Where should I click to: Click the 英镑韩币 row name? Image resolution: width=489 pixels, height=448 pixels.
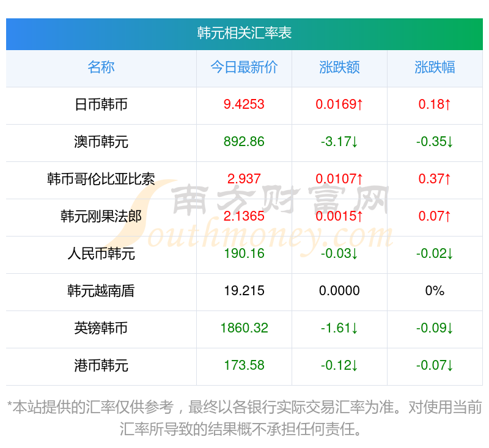click(101, 328)
